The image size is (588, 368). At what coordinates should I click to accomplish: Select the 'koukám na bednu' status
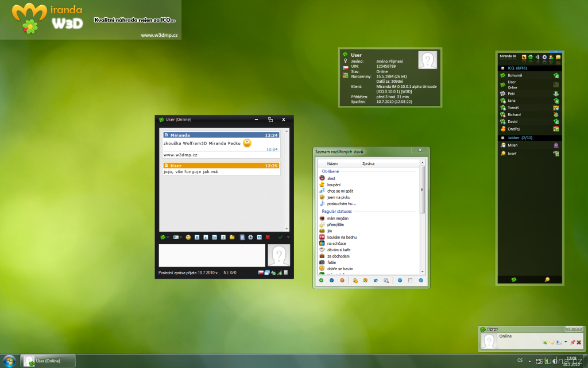point(341,237)
